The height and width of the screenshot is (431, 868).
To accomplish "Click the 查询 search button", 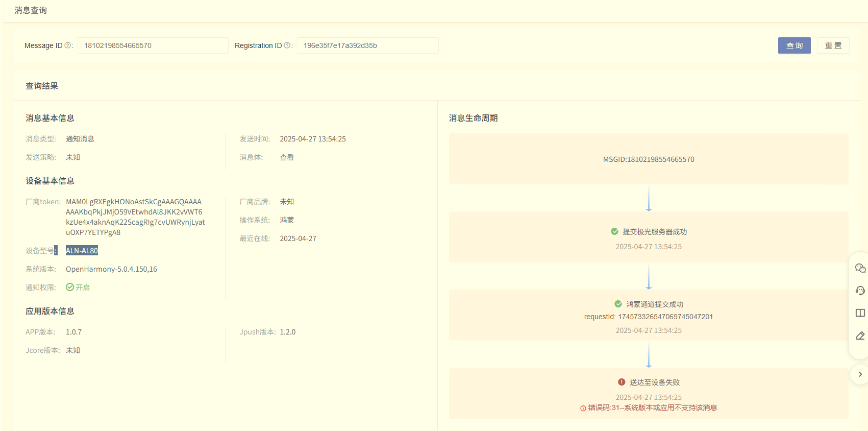I will (794, 45).
